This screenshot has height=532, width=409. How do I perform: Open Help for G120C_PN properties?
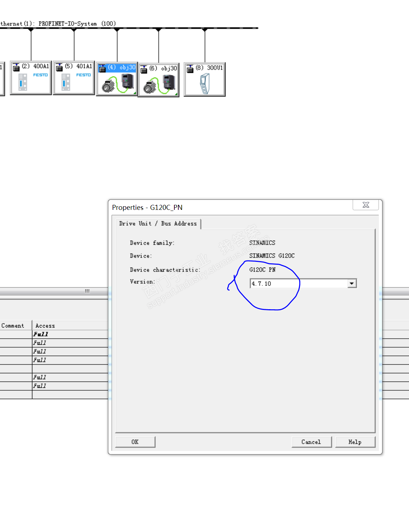coord(355,442)
